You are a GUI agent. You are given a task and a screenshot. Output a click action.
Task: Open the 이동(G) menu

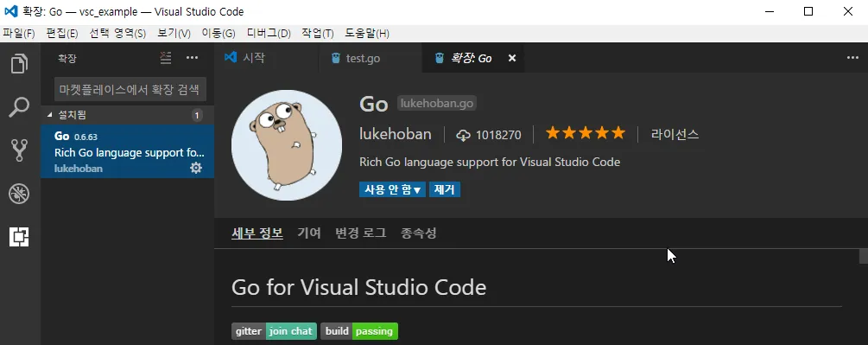pyautogui.click(x=219, y=33)
